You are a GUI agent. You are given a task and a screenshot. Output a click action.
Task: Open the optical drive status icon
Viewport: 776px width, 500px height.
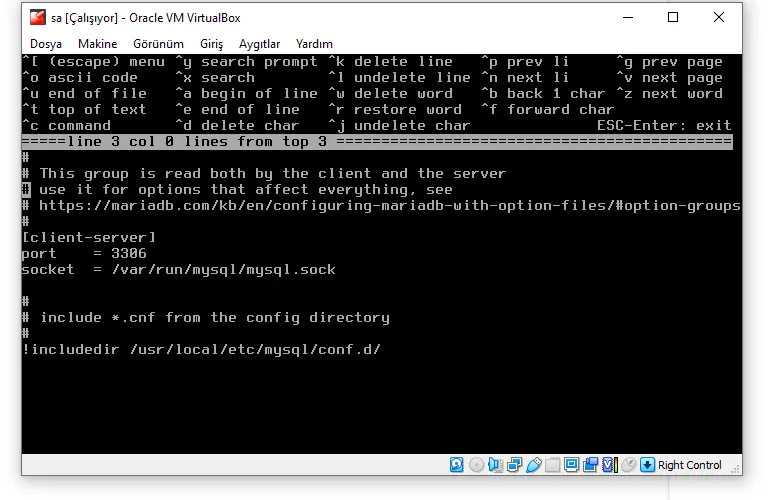tap(476, 465)
